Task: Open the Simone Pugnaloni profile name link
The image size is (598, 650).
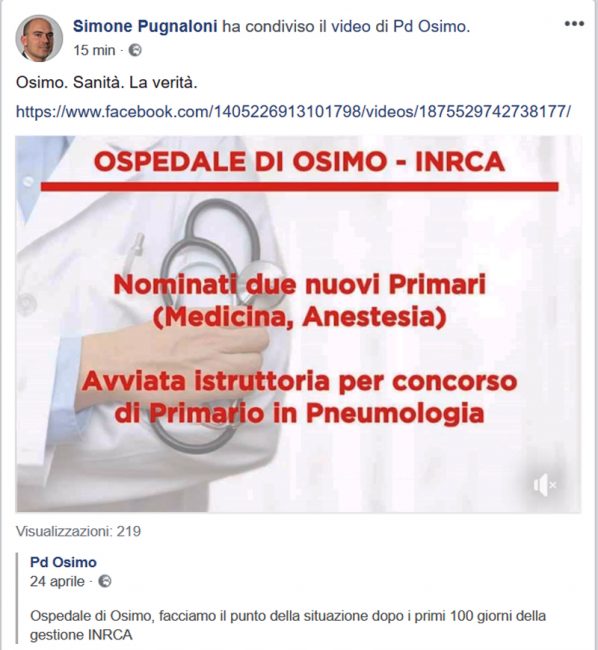Action: coord(145,27)
